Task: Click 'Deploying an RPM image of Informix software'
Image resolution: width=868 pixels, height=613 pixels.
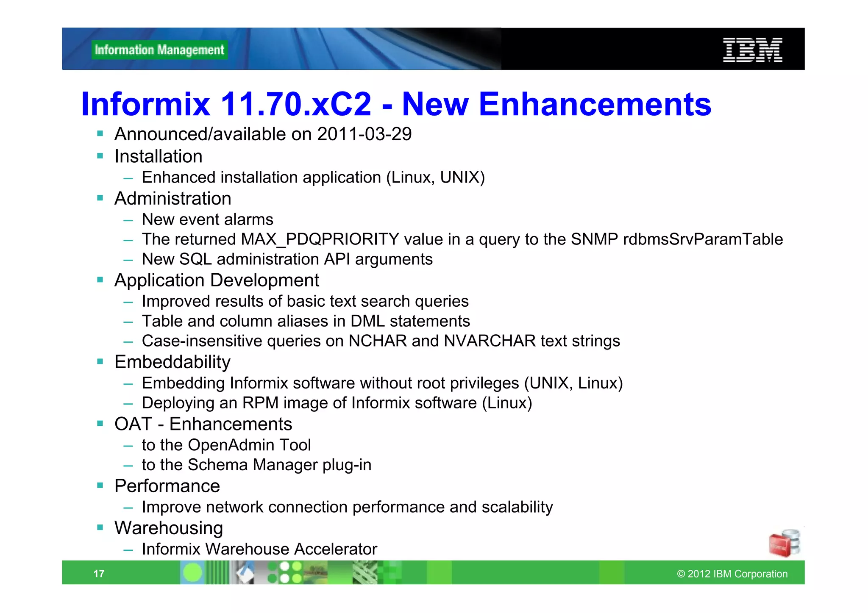Action: [337, 403]
